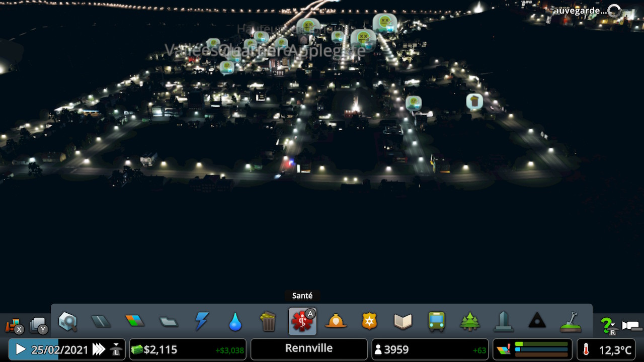644x362 pixels.
Task: Click the population person icon
Action: pos(378,349)
